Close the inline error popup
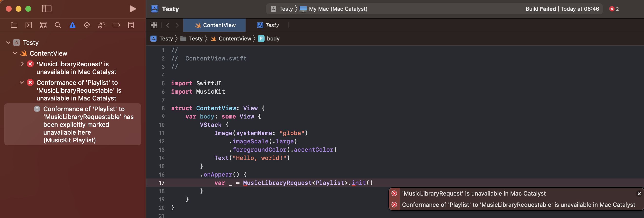644x218 pixels. point(639,193)
